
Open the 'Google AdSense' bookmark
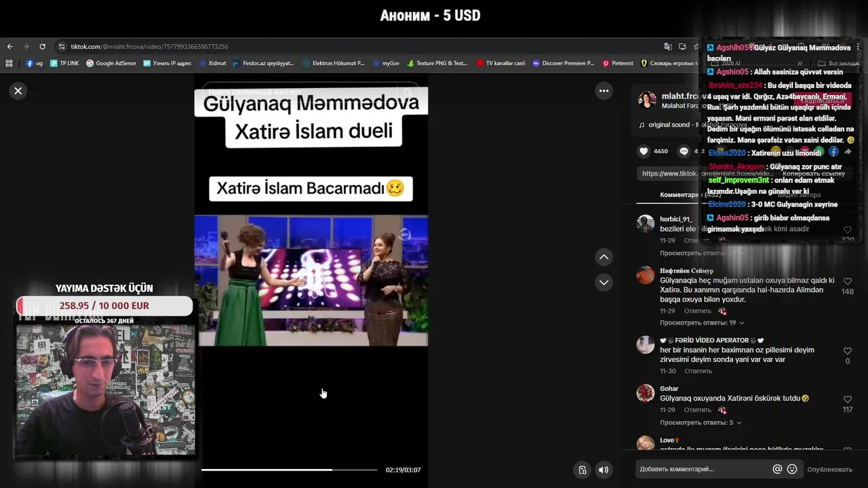coord(111,63)
